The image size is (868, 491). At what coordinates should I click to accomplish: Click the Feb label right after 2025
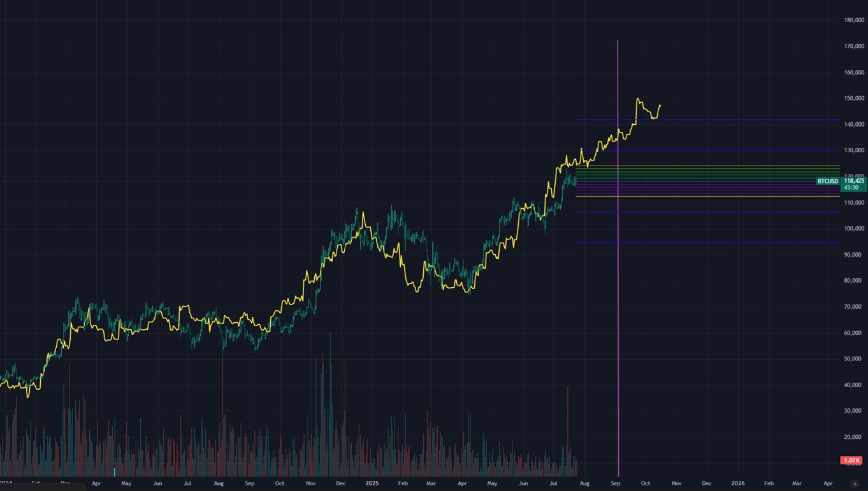click(403, 483)
